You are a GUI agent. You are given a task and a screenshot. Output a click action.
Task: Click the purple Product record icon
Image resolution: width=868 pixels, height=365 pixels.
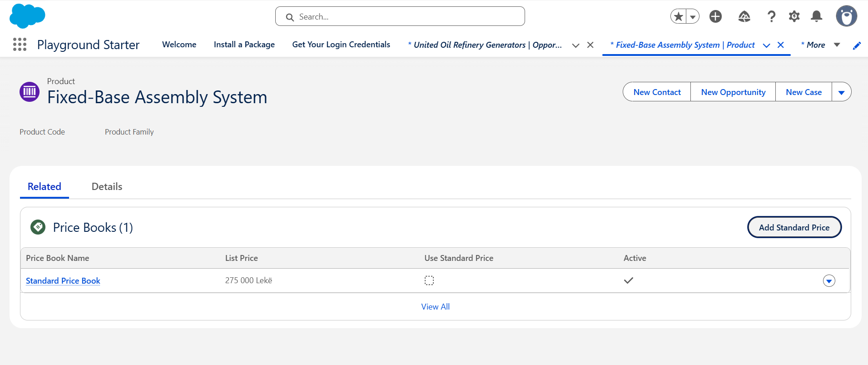(30, 92)
